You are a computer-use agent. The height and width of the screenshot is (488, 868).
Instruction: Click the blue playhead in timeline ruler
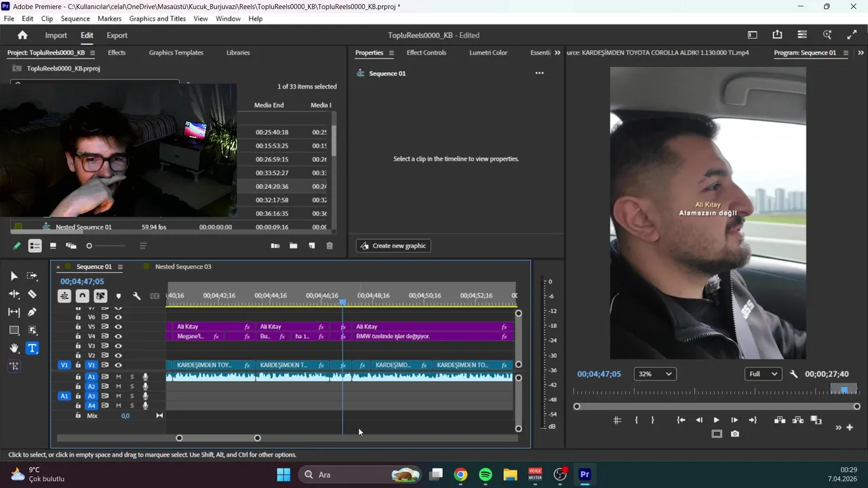pyautogui.click(x=342, y=303)
